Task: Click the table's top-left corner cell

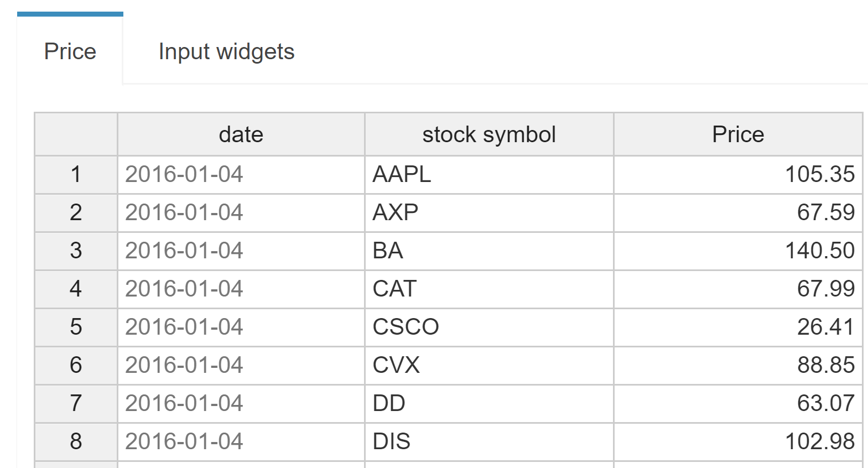Action: click(76, 134)
